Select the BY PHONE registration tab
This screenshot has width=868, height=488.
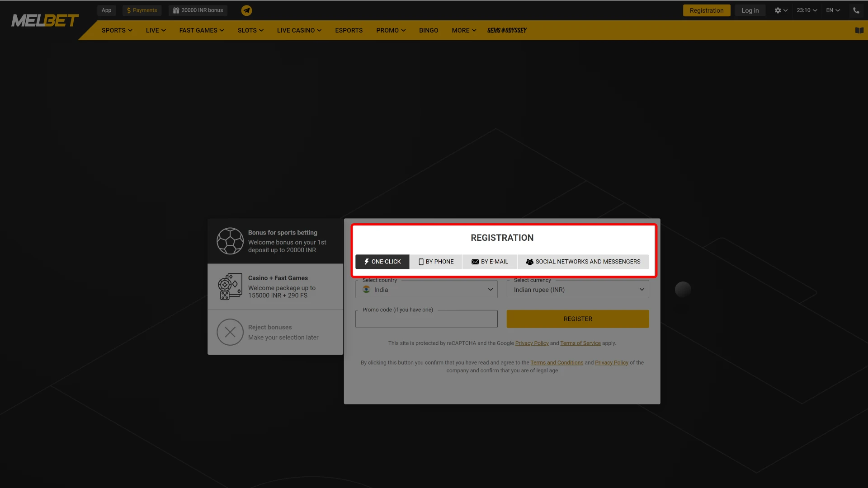pos(435,262)
